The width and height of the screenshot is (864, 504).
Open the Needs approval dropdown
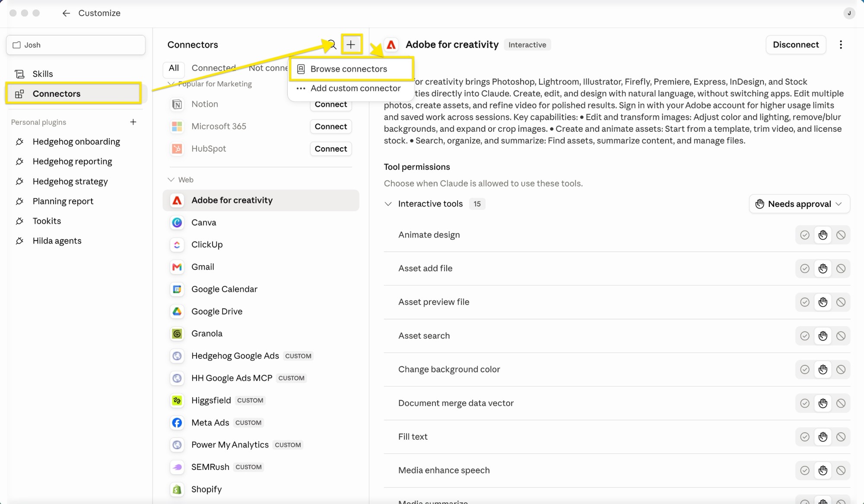point(799,204)
